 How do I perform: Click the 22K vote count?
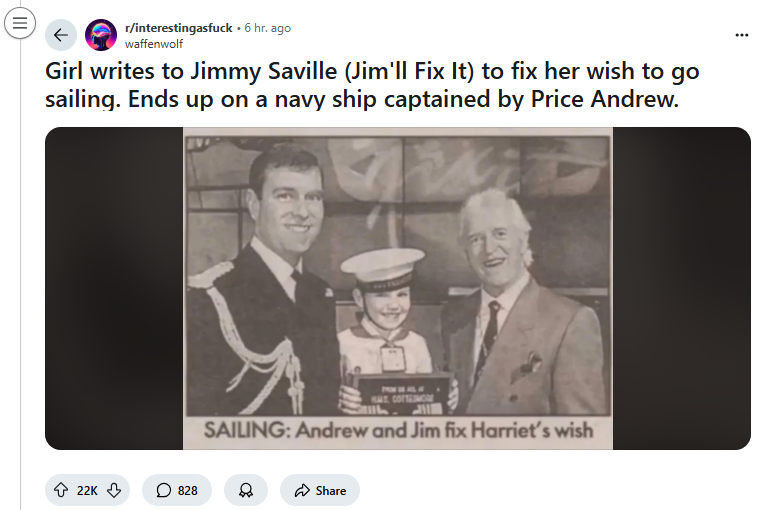87,490
